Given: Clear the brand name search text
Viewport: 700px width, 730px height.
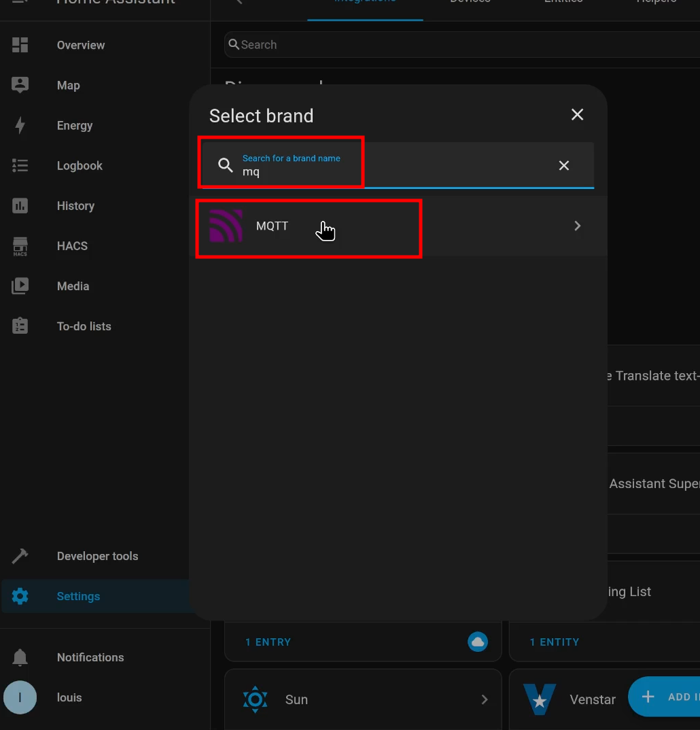Looking at the screenshot, I should (x=563, y=165).
